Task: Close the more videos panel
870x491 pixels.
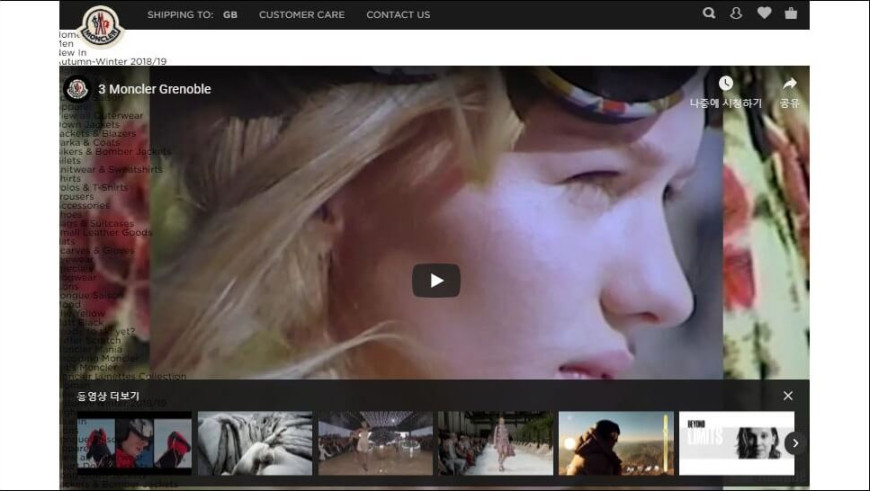Action: point(788,396)
